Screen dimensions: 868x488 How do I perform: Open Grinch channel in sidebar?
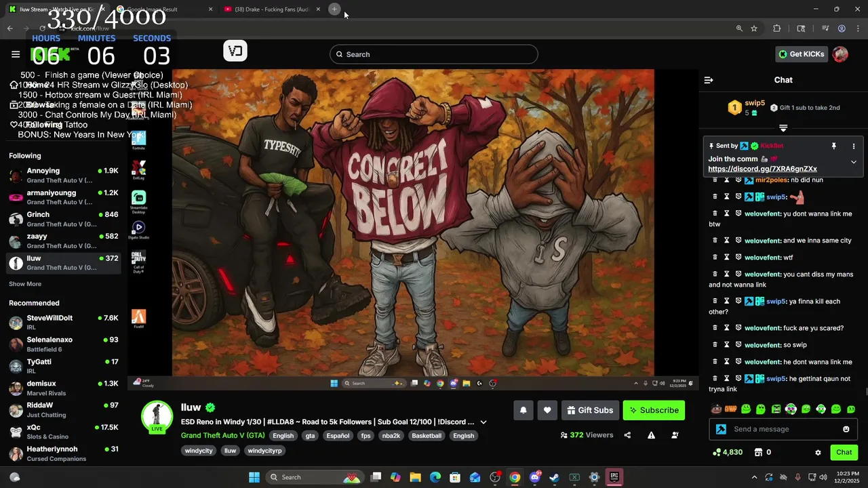pyautogui.click(x=64, y=219)
